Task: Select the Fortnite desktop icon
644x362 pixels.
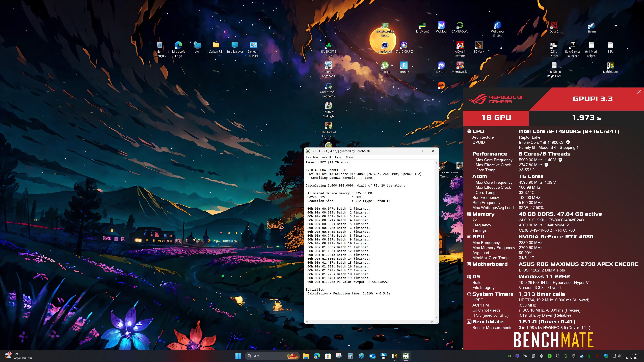Action: (x=404, y=67)
